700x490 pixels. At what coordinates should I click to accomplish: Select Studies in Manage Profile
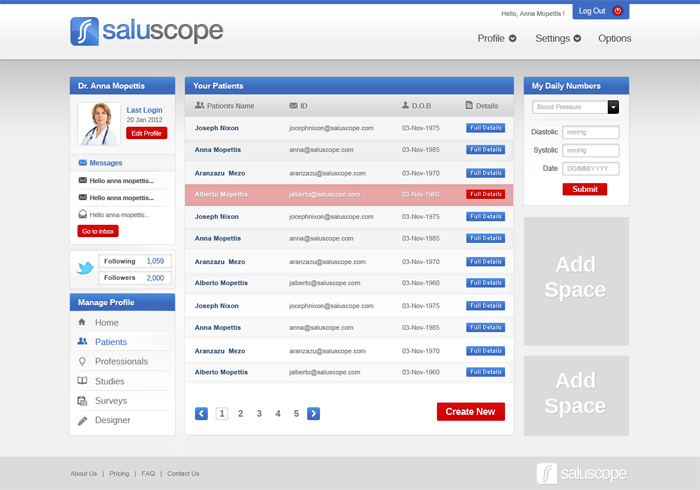pos(110,382)
